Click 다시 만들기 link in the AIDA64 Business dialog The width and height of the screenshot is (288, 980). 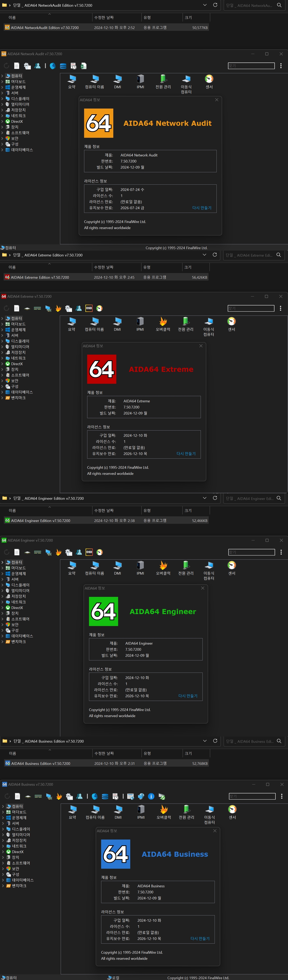(200, 939)
